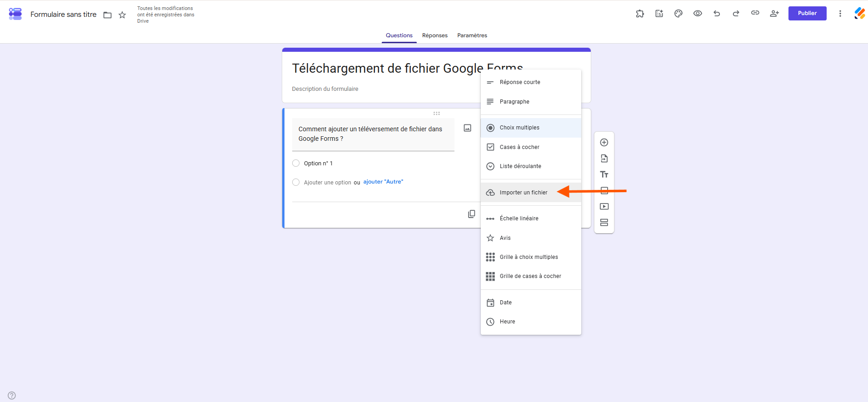Choose Paragraphe question type
Viewport: 868px width, 402px height.
[531, 102]
